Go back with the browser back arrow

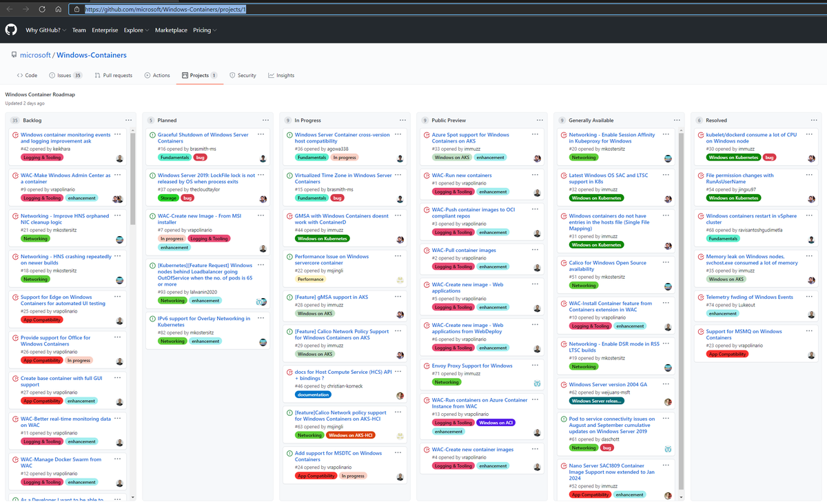coord(10,10)
